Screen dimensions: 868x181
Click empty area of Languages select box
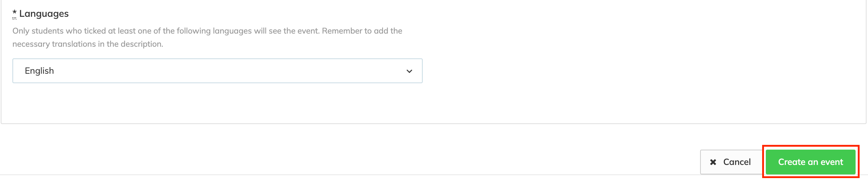[230, 71]
